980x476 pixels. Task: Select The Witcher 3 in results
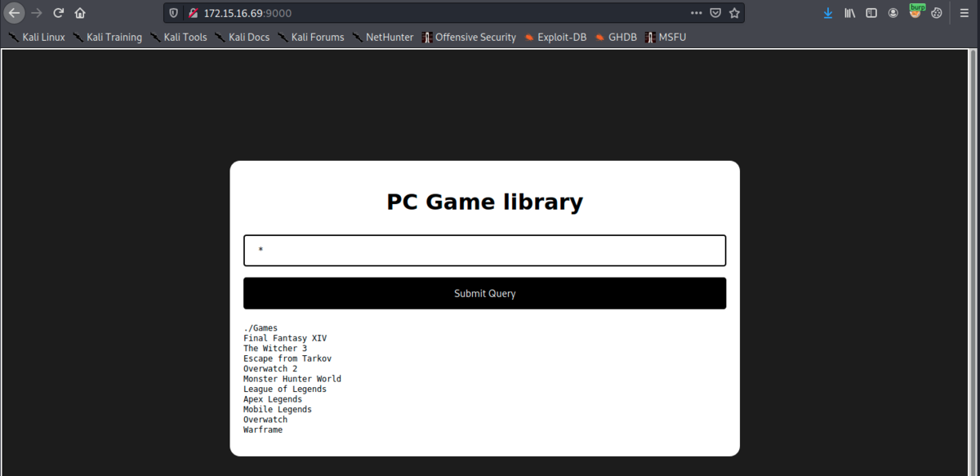pyautogui.click(x=275, y=349)
